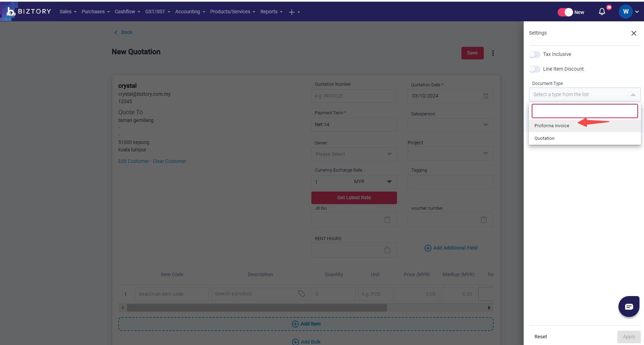The height and width of the screenshot is (345, 644).
Task: Open the Quotation Date calendar icon
Action: [x=486, y=96]
